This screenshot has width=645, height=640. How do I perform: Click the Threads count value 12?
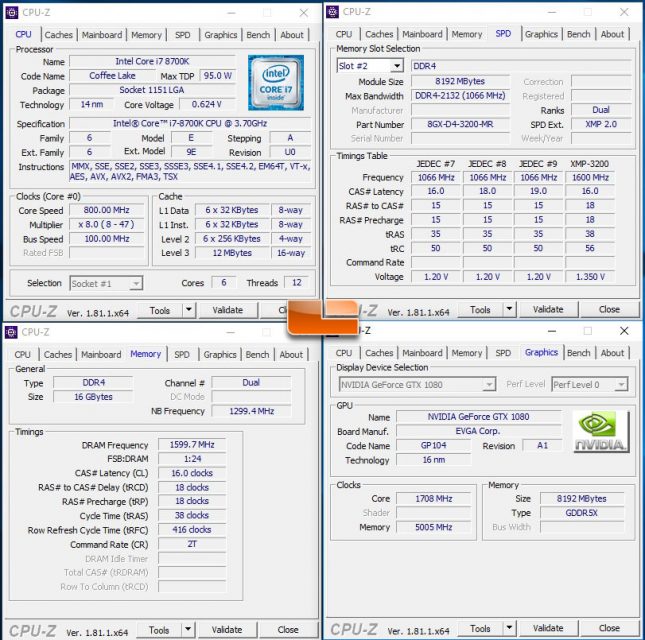click(297, 283)
